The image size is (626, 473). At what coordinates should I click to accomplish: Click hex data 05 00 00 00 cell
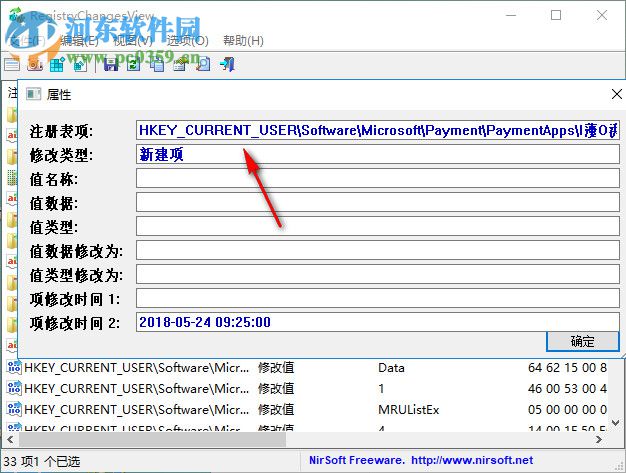pyautogui.click(x=567, y=410)
